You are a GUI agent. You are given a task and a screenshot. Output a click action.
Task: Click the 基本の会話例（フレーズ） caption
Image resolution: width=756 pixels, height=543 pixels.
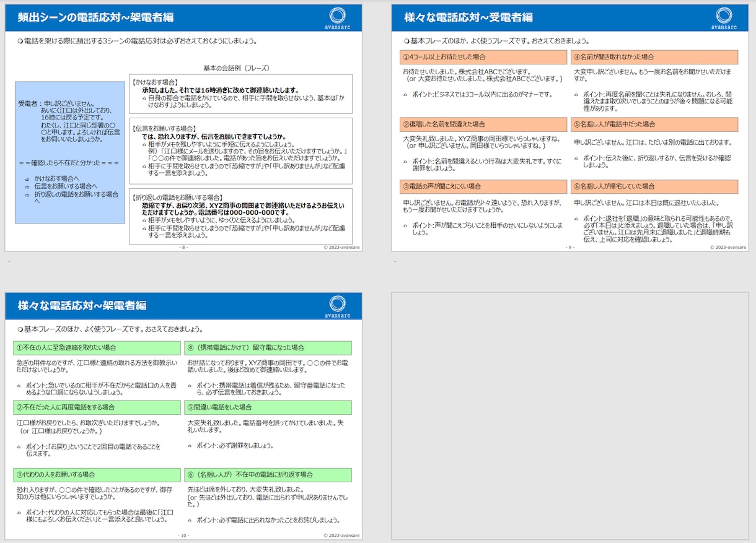click(x=236, y=67)
